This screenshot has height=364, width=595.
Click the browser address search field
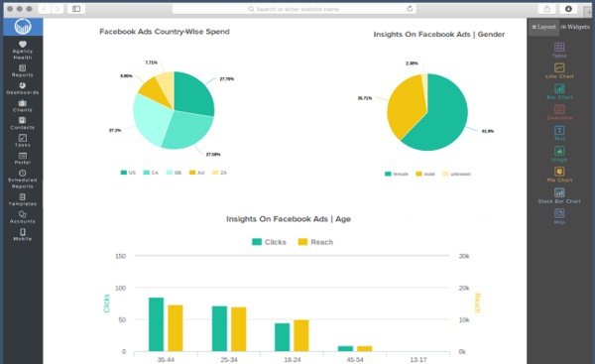tap(295, 9)
